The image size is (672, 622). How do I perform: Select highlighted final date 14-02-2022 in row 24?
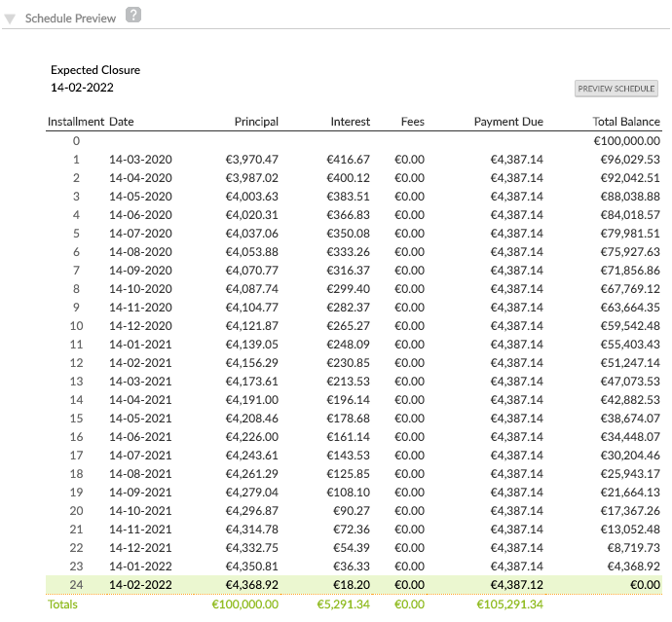[x=140, y=585]
